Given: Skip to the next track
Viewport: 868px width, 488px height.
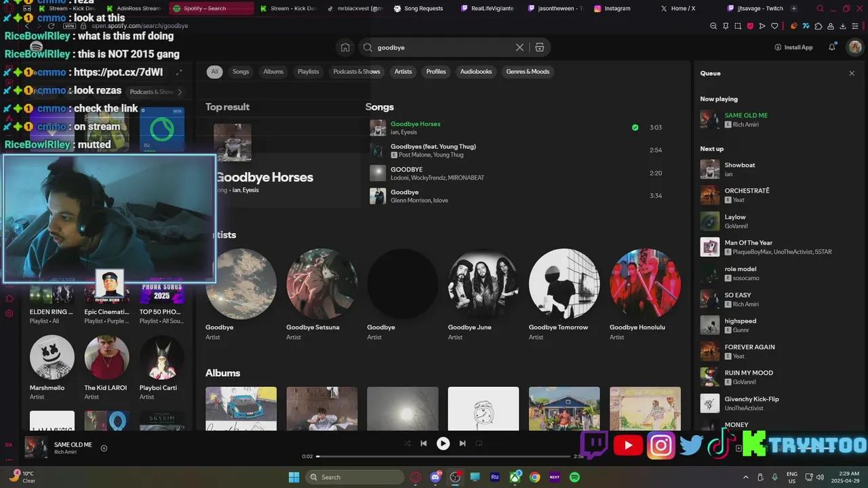Looking at the screenshot, I should pyautogui.click(x=462, y=443).
